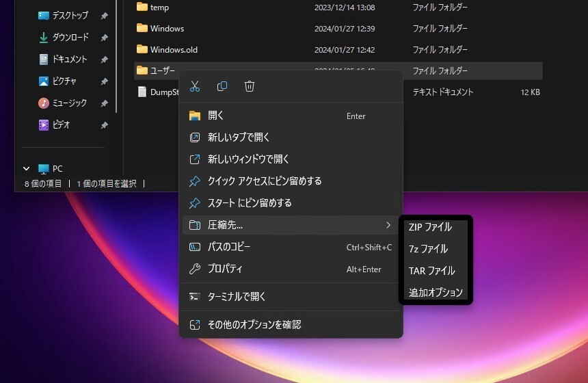Open ターミナルで開く menu item
This screenshot has height=383, width=588.
237,297
